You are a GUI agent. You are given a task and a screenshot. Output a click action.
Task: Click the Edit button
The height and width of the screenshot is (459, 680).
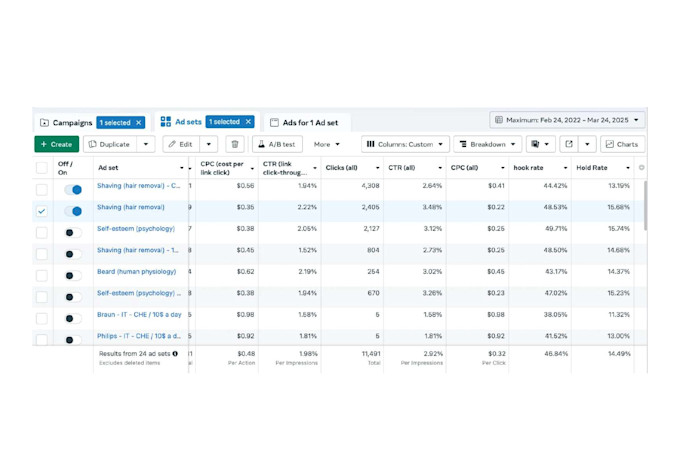pos(181,144)
